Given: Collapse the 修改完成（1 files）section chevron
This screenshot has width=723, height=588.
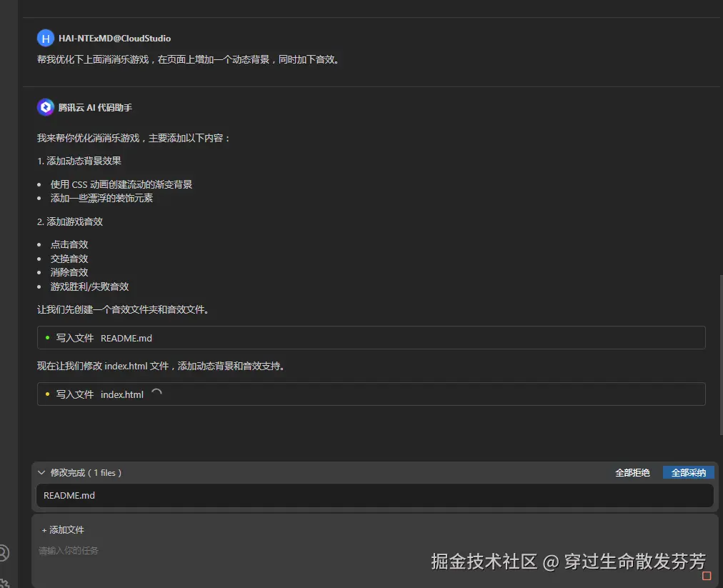Looking at the screenshot, I should pos(42,472).
